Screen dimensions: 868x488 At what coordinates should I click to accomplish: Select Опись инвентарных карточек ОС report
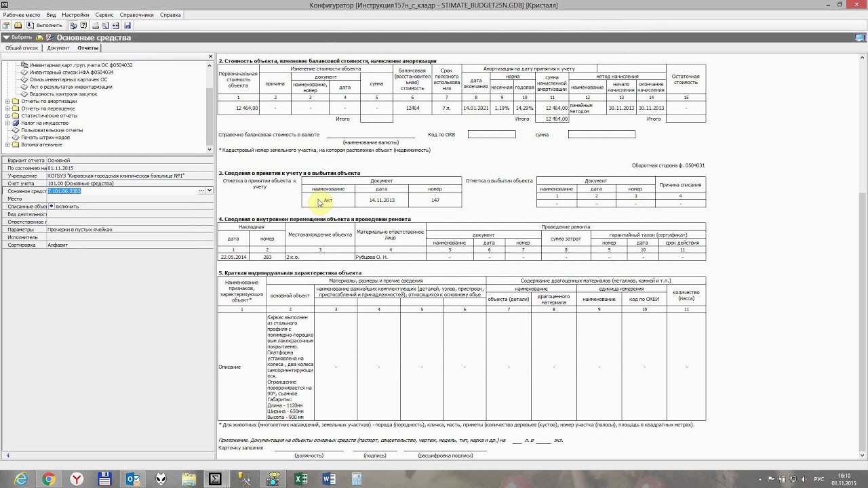[68, 79]
